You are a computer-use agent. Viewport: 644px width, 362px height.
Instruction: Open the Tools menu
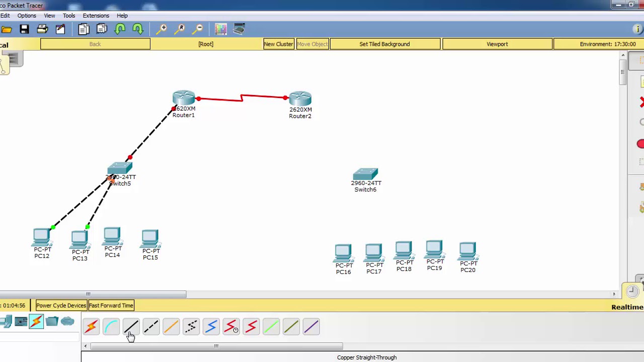[69, 16]
